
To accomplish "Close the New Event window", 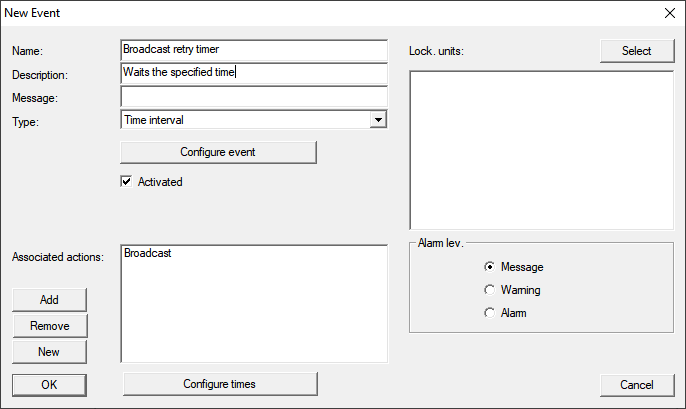I will click(669, 13).
